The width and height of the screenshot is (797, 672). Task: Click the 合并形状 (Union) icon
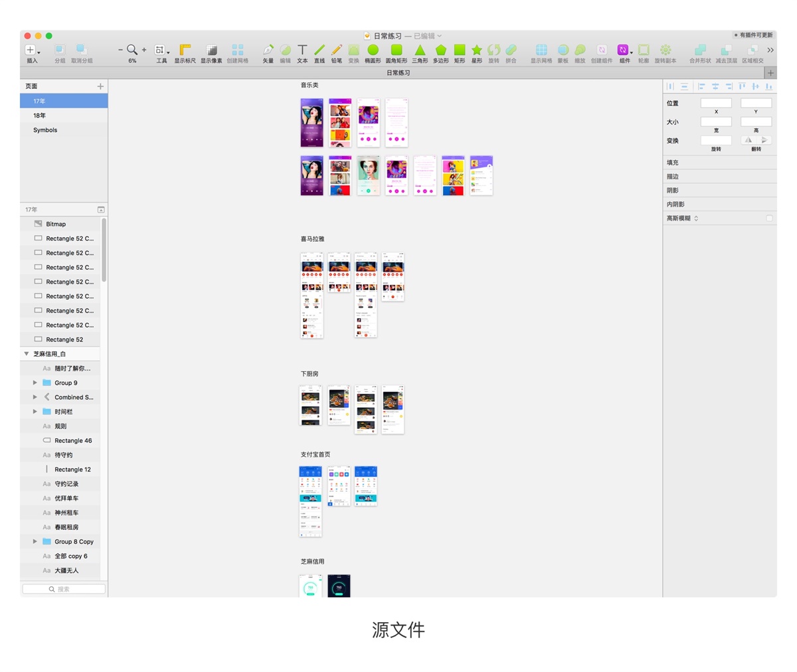point(700,50)
